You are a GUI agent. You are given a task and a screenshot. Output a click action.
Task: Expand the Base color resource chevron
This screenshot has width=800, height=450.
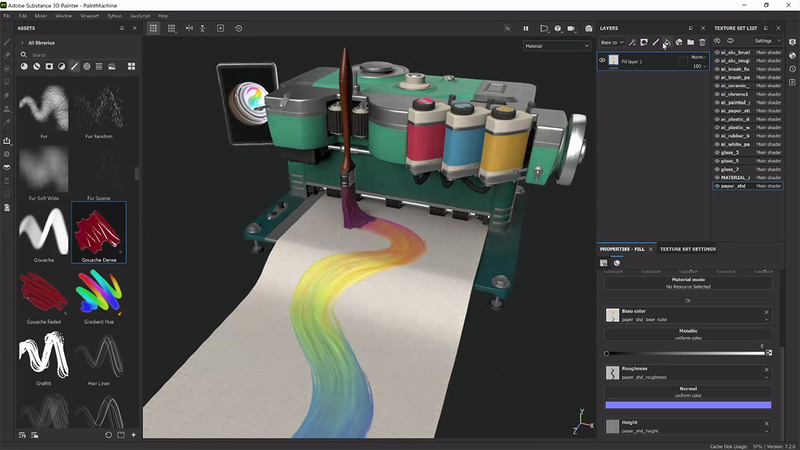[x=766, y=320]
